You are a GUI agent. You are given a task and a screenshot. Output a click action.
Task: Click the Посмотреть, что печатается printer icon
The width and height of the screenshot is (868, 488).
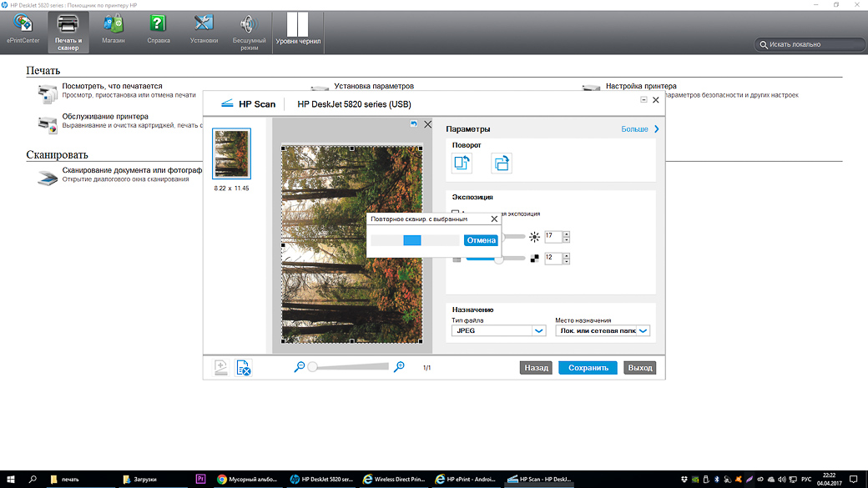click(x=48, y=93)
